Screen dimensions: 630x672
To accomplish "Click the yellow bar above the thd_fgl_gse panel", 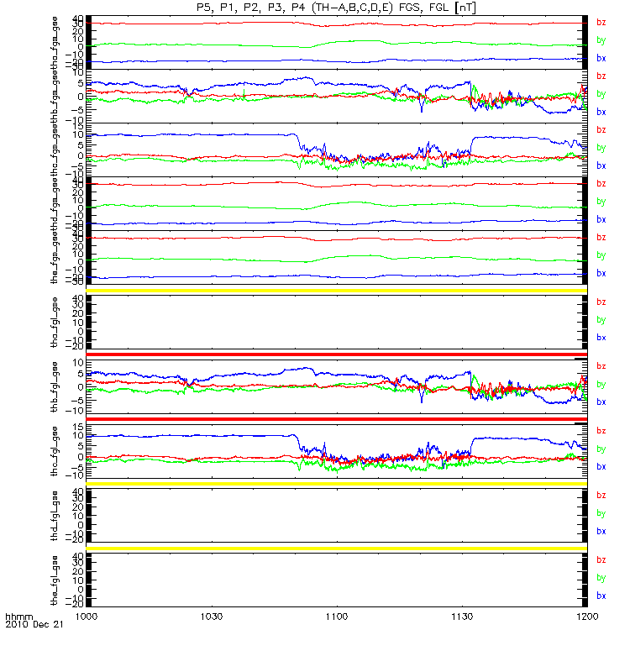I will pyautogui.click(x=337, y=484).
